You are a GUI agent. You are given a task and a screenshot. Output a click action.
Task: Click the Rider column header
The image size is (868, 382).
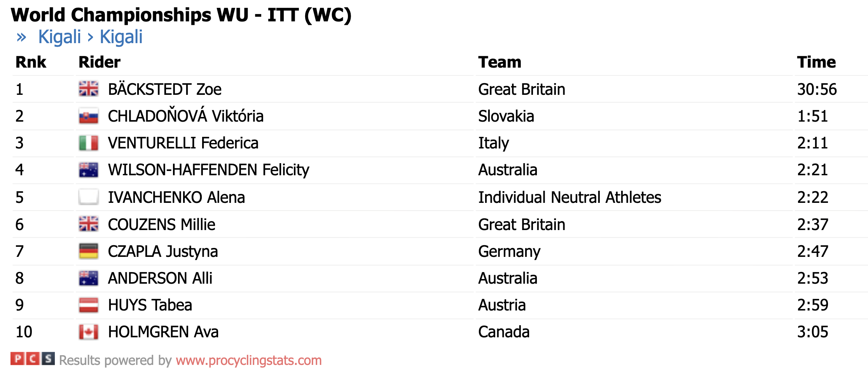click(x=100, y=62)
